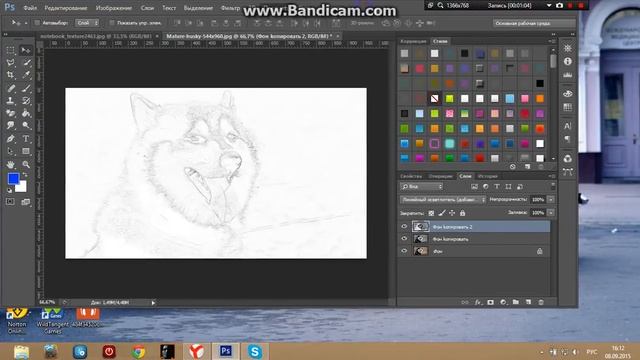Toggle lock image pixels brush icon

(x=442, y=213)
